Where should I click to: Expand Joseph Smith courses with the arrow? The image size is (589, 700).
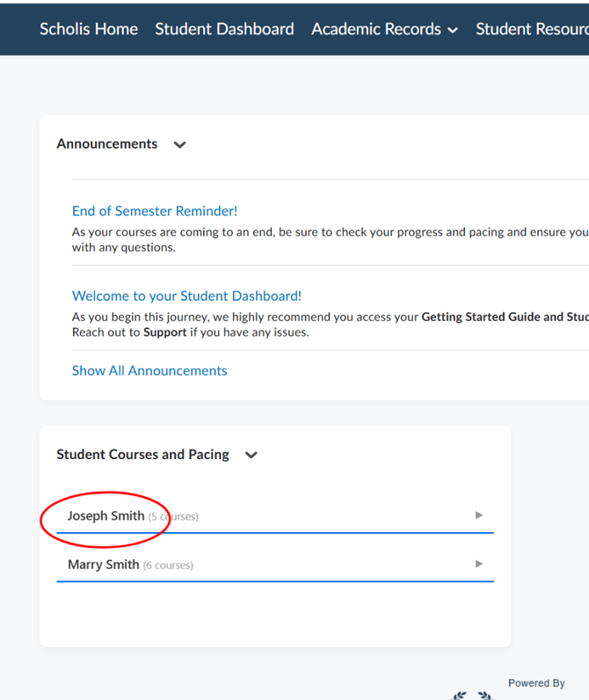tap(479, 515)
